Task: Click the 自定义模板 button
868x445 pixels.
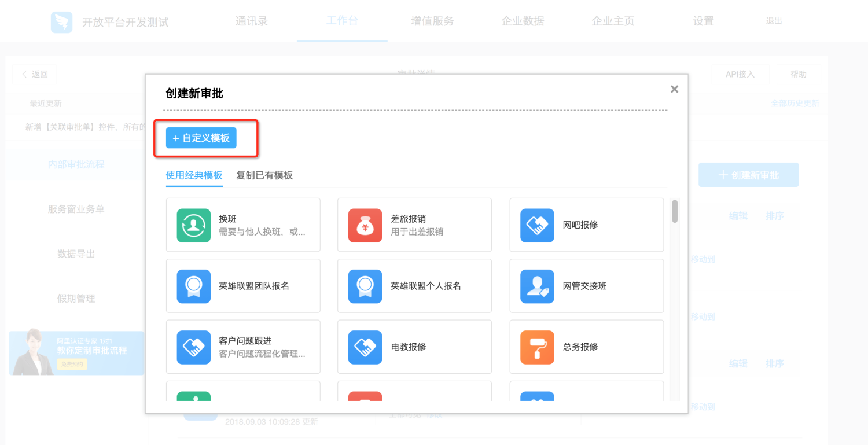Action: click(201, 138)
